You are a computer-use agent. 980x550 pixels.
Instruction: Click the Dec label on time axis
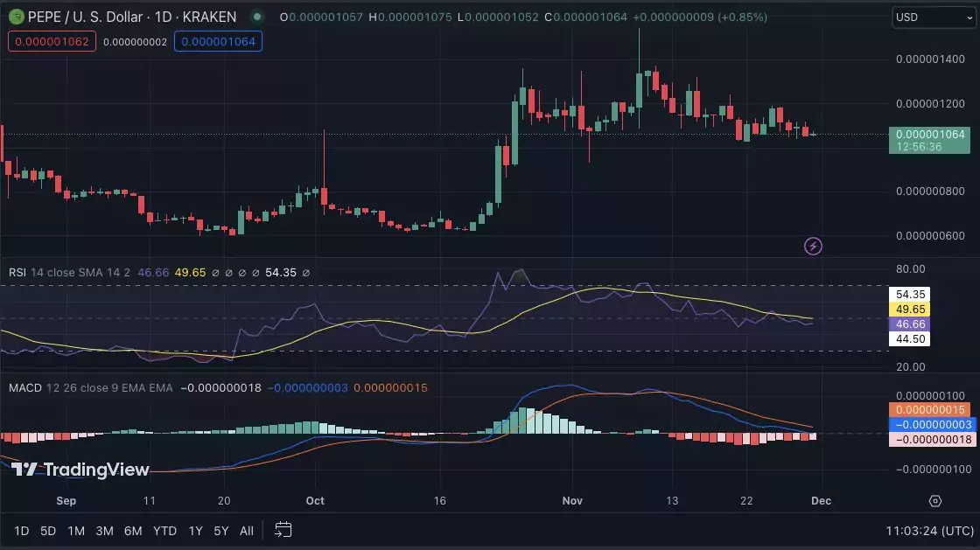(x=821, y=501)
